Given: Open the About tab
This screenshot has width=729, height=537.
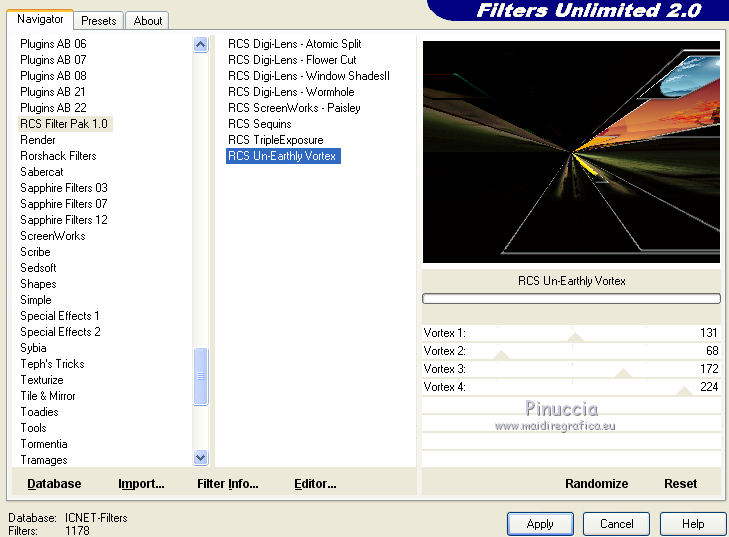Looking at the screenshot, I should [x=147, y=21].
